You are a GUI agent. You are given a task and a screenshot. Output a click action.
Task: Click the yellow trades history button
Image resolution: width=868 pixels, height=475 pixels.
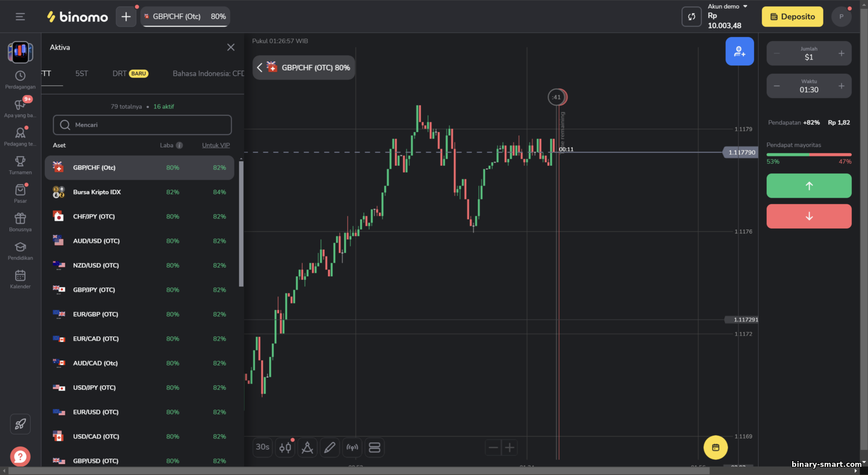pyautogui.click(x=716, y=447)
